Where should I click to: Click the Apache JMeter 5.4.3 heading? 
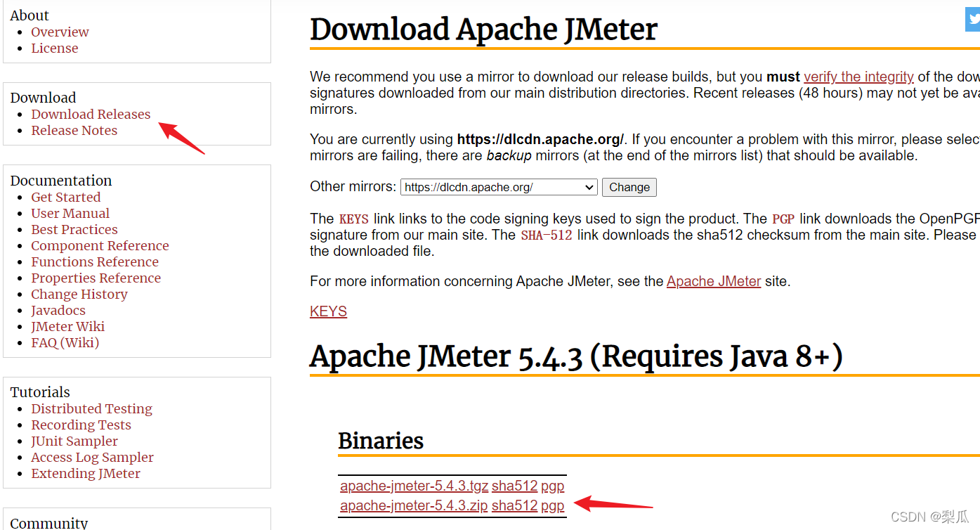576,356
